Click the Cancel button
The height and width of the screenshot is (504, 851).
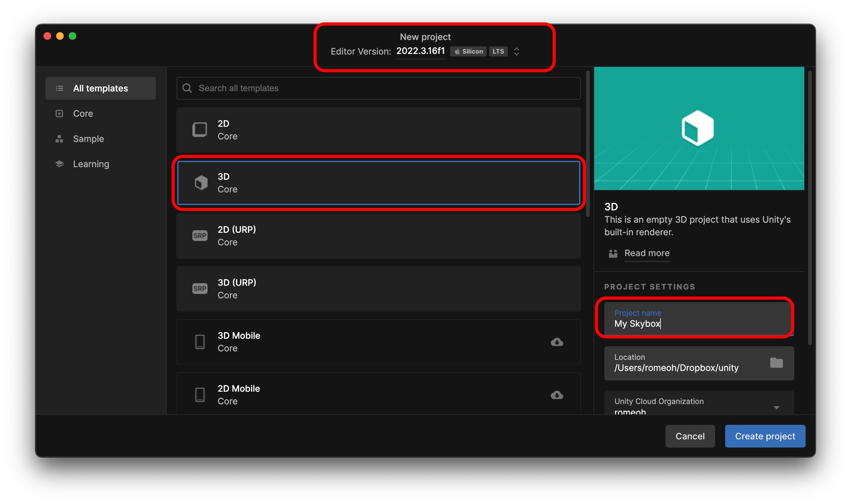pyautogui.click(x=690, y=436)
